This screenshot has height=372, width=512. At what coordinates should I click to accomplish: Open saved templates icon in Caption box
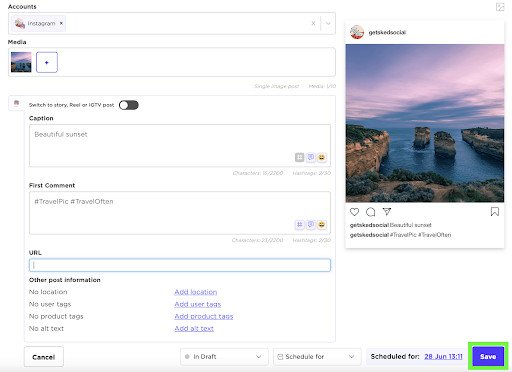311,157
